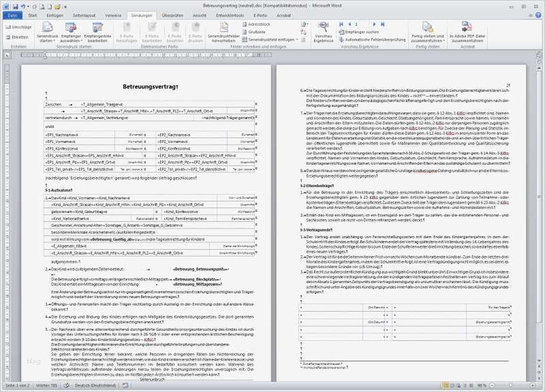Switch to the Acrobat ribbon tab
545x392 pixels.
(x=283, y=15)
